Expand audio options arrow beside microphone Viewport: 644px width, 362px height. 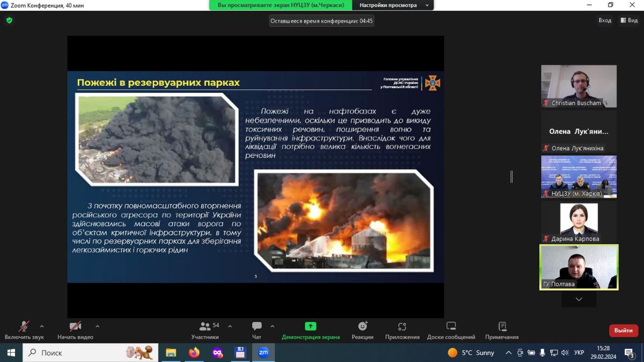42,326
